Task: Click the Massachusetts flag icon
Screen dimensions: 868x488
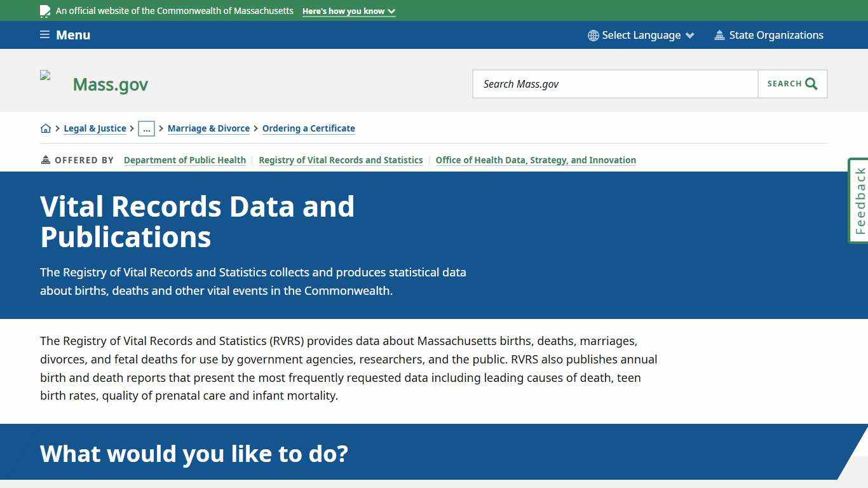Action: coord(44,10)
